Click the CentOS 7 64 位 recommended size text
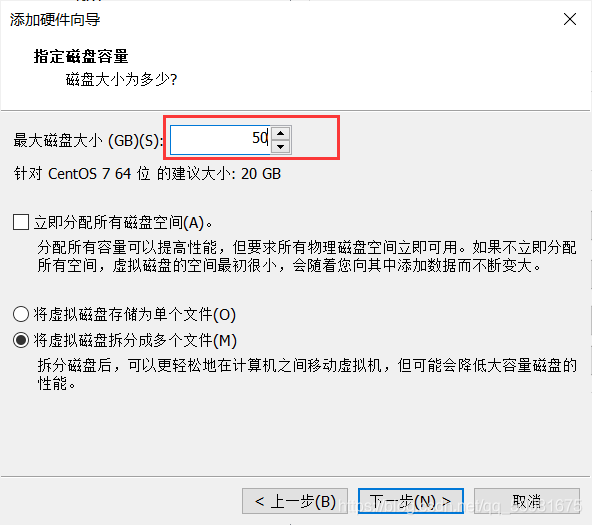The image size is (592, 525). (x=147, y=174)
